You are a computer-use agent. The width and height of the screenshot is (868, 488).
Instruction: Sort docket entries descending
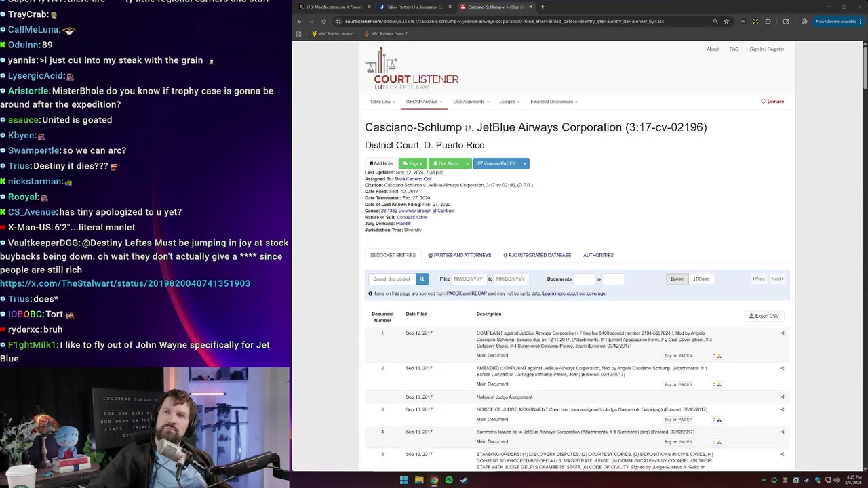[701, 279]
